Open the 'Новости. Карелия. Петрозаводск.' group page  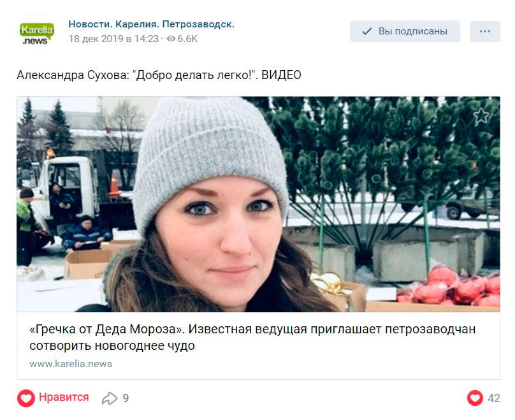152,24
